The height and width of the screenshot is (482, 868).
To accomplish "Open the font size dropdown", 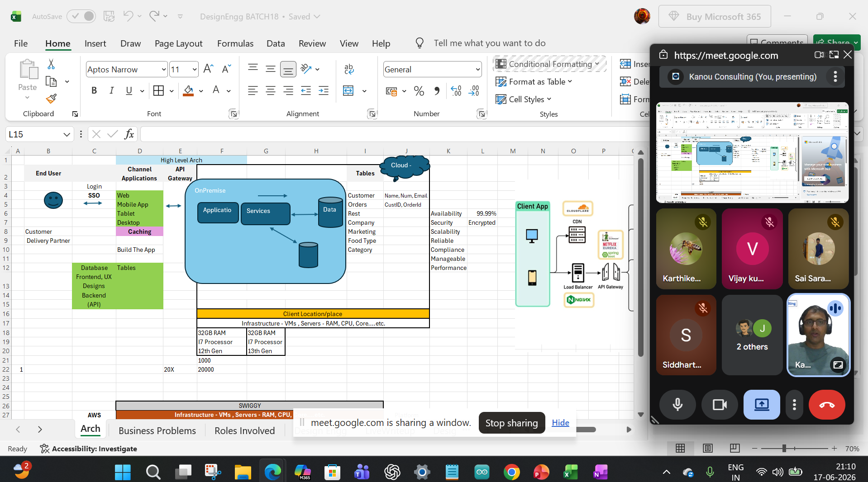I will point(195,70).
